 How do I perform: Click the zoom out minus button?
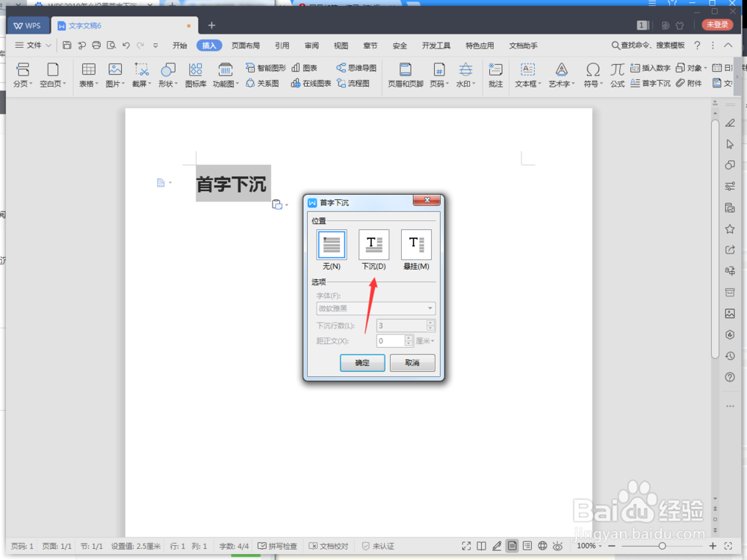(x=613, y=547)
